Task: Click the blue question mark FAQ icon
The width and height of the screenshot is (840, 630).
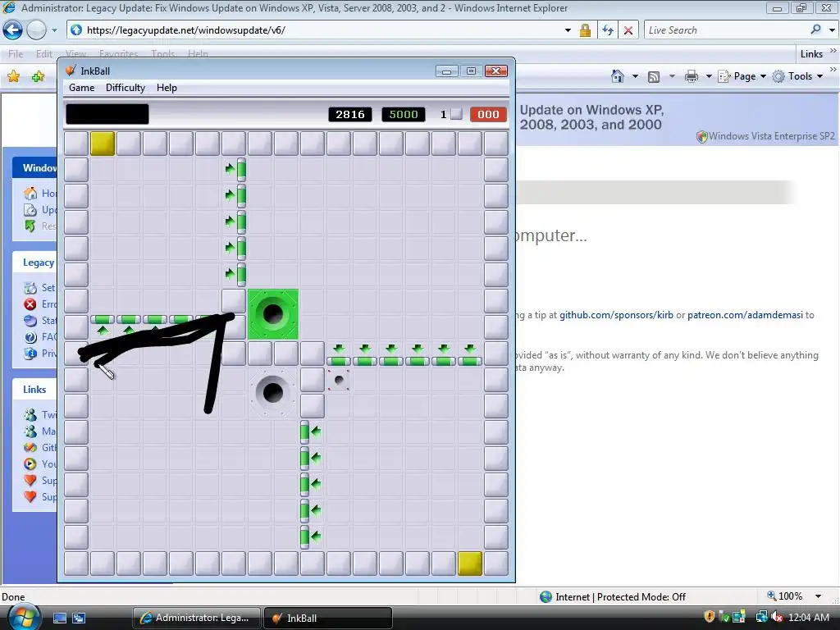Action: coord(30,337)
